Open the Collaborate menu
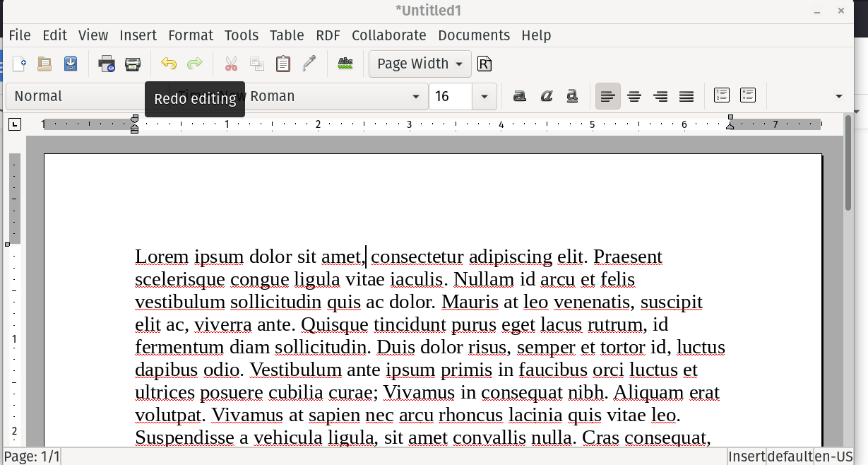 (388, 35)
